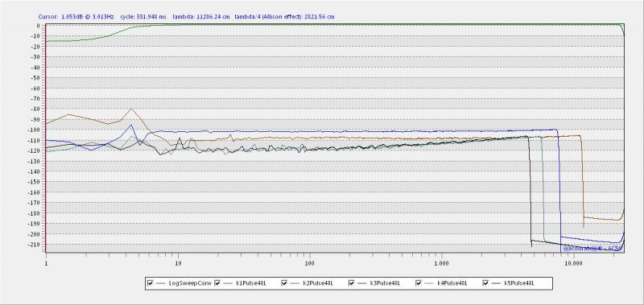Click the red cursor line at 1 Hz
The width and height of the screenshot is (644, 305).
46,138
